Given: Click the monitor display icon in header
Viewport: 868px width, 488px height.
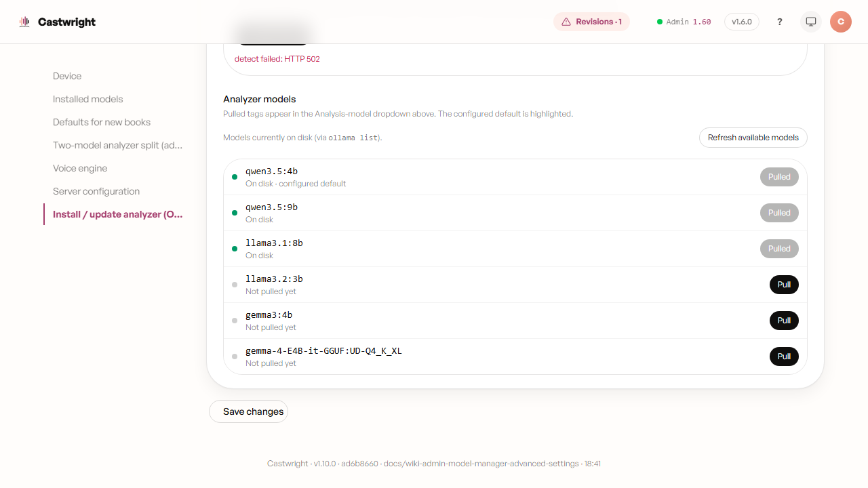Looking at the screenshot, I should [811, 22].
